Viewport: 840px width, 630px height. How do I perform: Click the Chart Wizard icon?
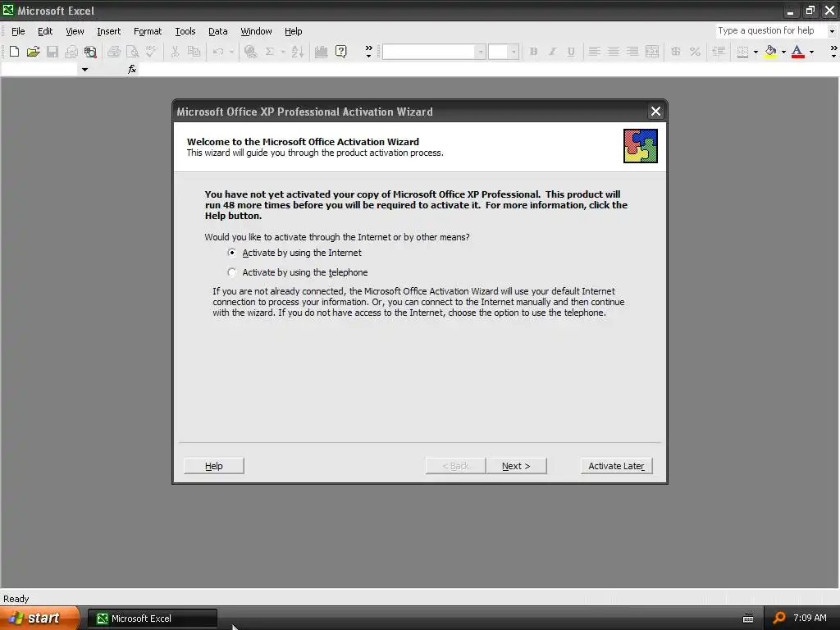[321, 52]
